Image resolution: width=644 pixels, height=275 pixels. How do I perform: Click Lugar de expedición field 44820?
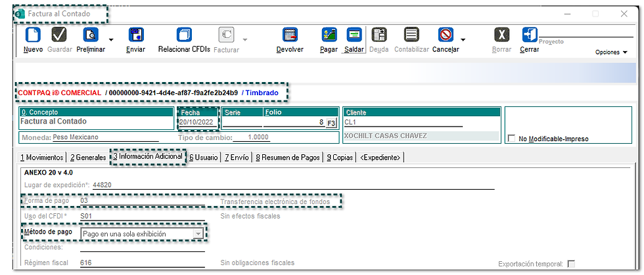click(293, 184)
